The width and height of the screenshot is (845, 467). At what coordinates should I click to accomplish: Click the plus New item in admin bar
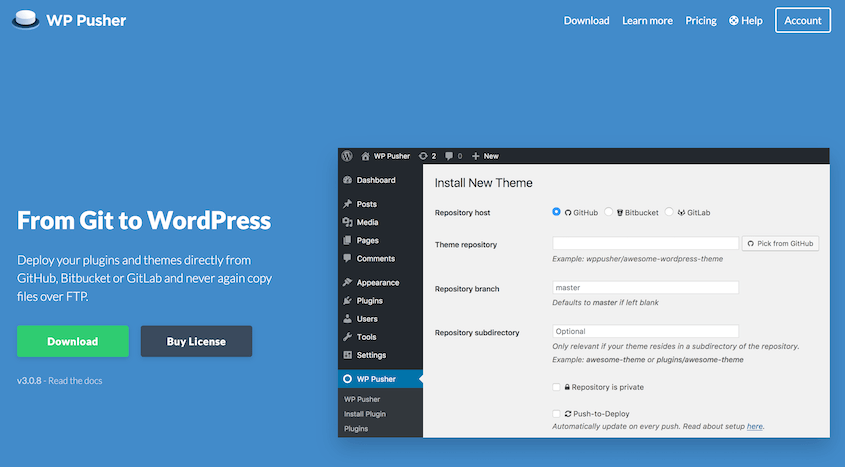click(x=485, y=156)
